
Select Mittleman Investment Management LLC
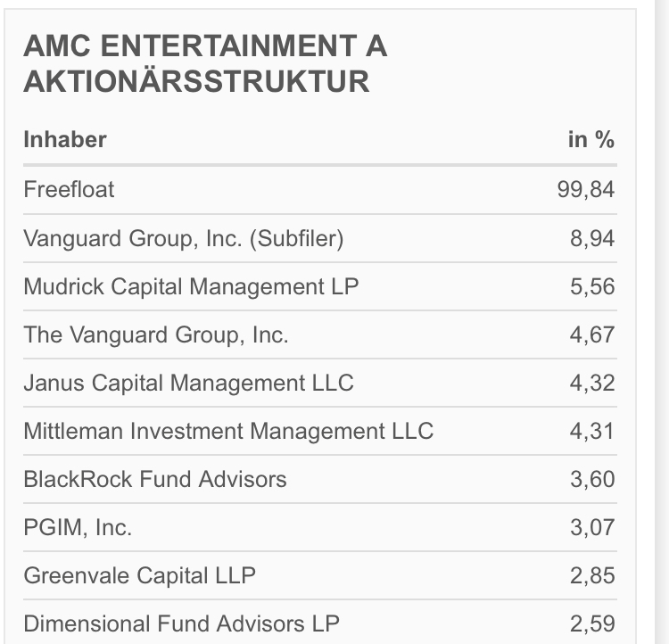tap(228, 431)
